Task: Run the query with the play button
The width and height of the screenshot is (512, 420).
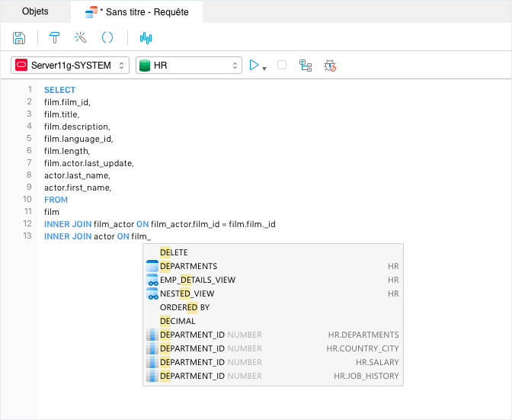Action: pyautogui.click(x=254, y=65)
